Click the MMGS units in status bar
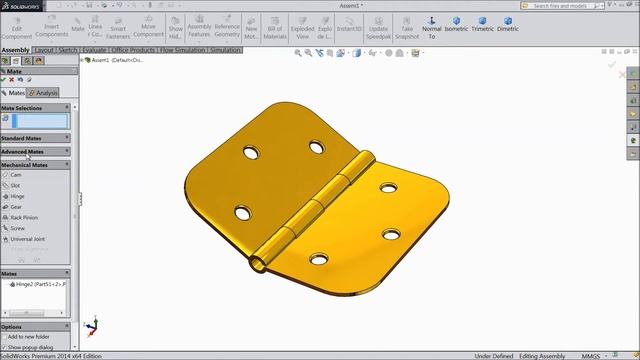This screenshot has width=640, height=360. click(x=590, y=356)
